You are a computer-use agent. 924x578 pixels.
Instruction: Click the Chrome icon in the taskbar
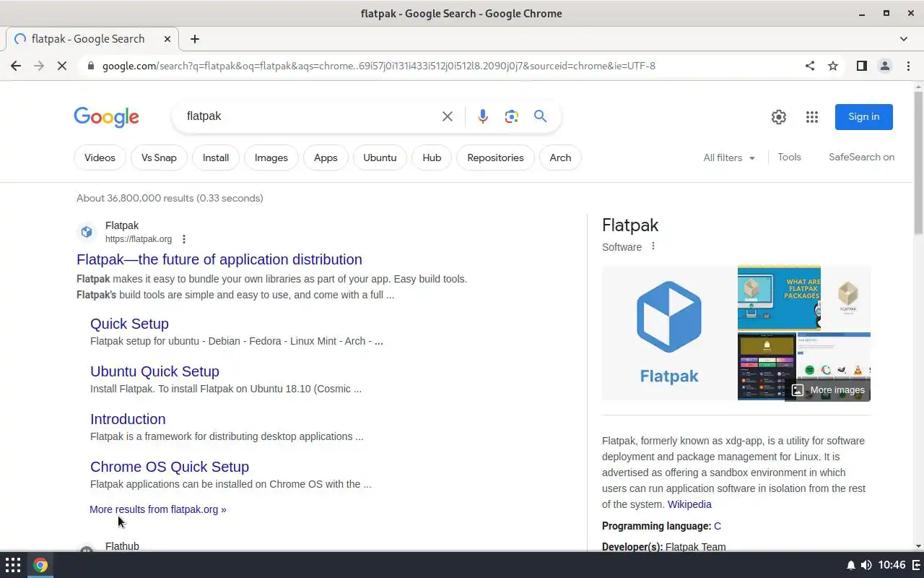[x=40, y=565]
